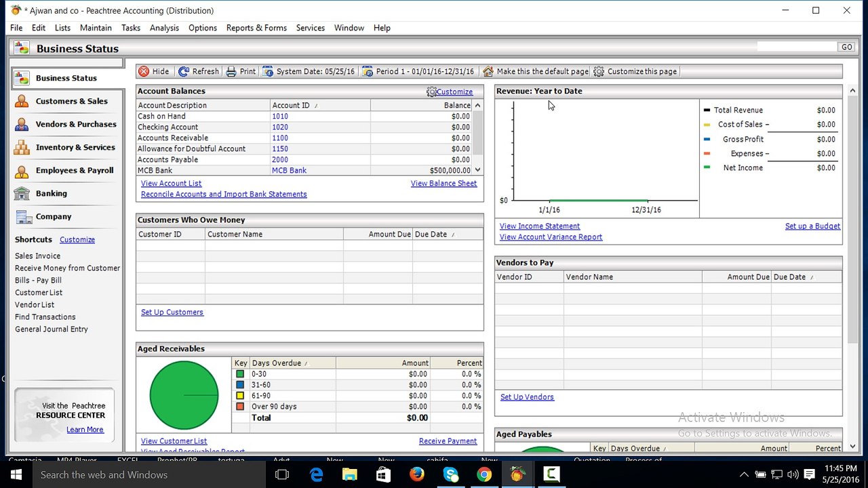Screen dimensions: 868x488
Task: Open the Windows Store taskbar icon
Action: pyautogui.click(x=383, y=474)
